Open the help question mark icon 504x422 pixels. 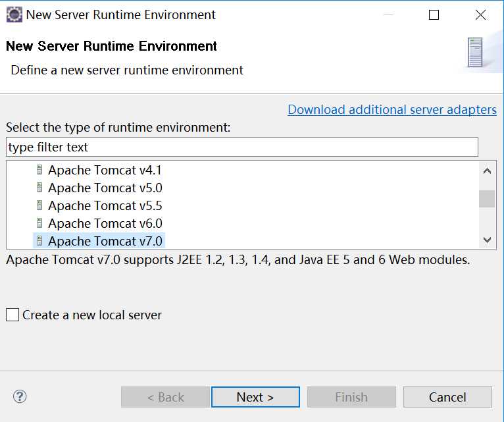pos(20,396)
